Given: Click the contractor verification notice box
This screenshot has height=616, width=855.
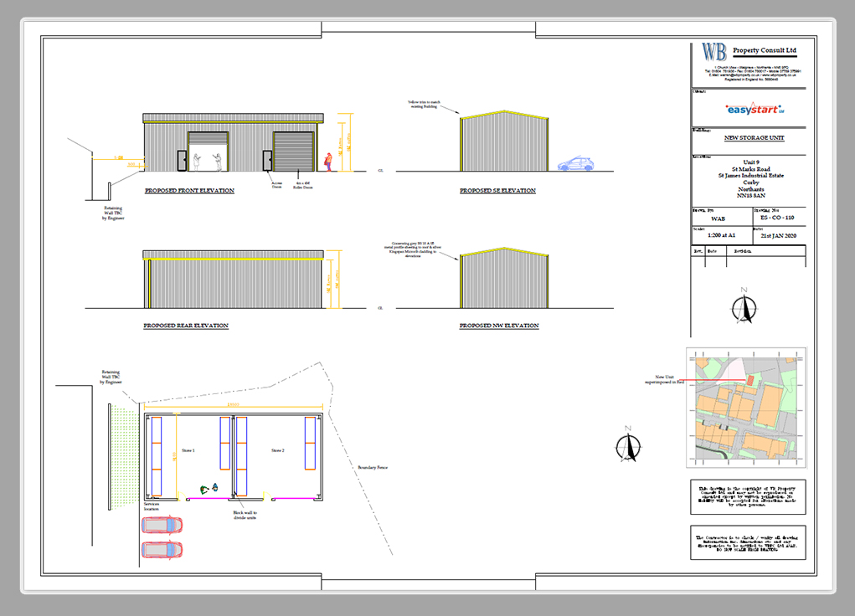Looking at the screenshot, I should tap(748, 543).
